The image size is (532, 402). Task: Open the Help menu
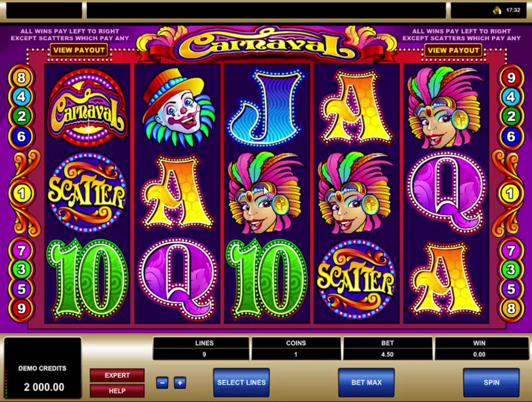click(117, 391)
